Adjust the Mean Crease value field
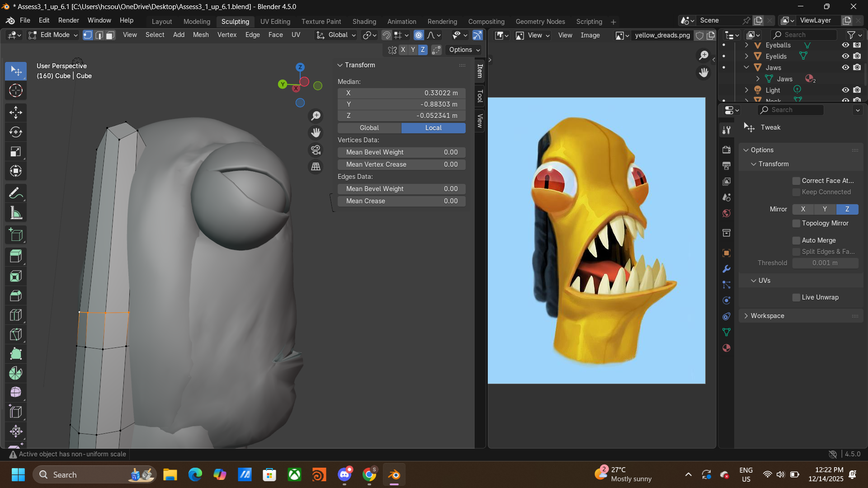 tap(401, 201)
